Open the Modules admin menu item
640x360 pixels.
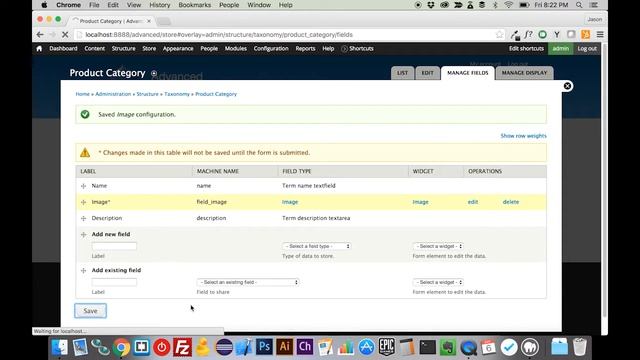236,49
